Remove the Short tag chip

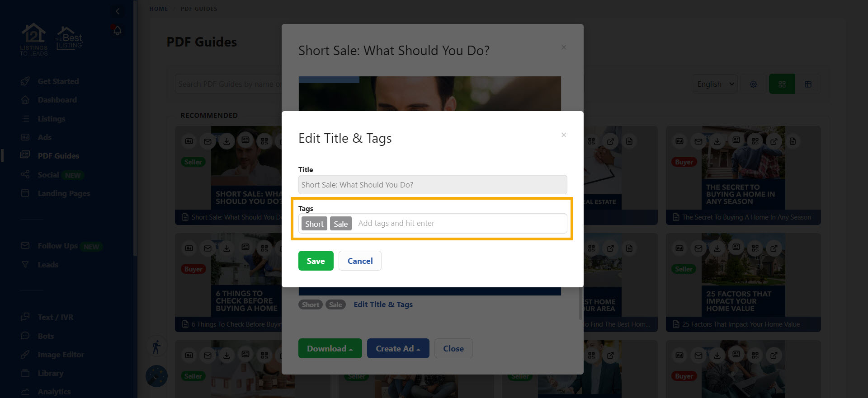(x=314, y=223)
